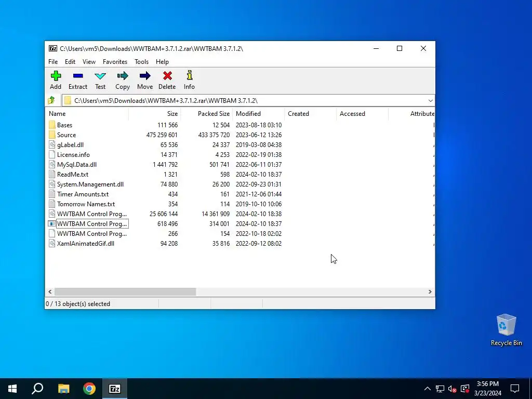532x399 pixels.
Task: Open the File menu
Action: coord(53,62)
